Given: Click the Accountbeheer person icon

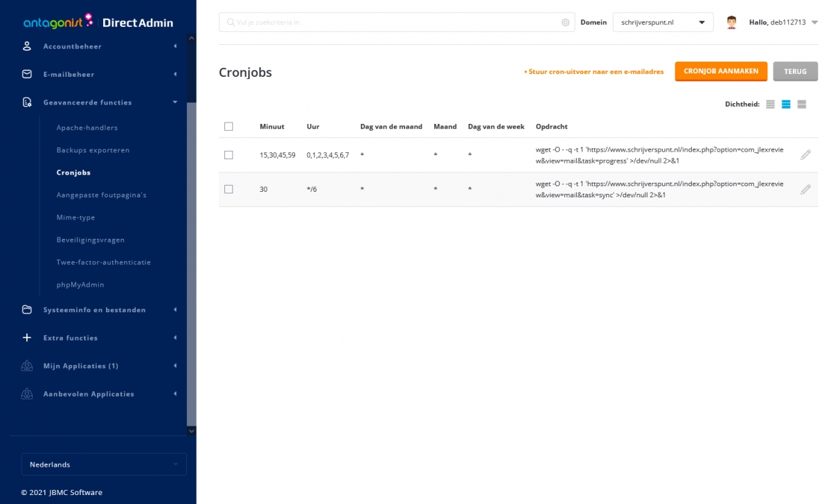Looking at the screenshot, I should 27,46.
